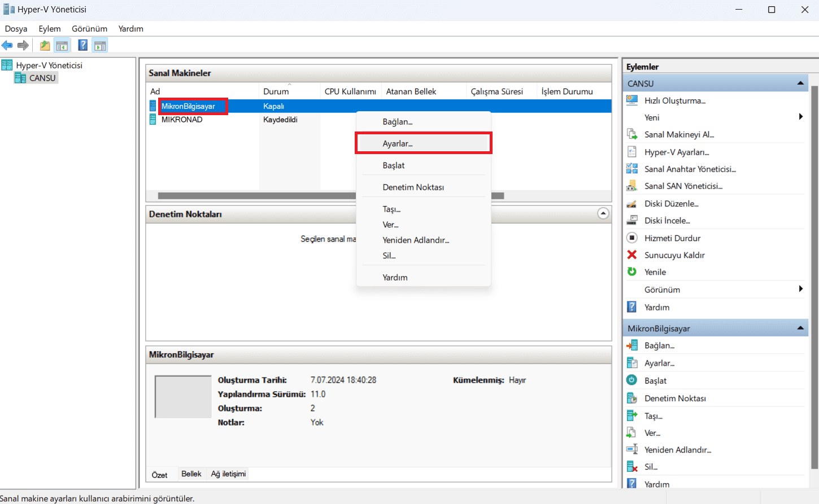This screenshot has height=504, width=819.
Task: Click the Denetim Noktası icon in Actions pane
Action: click(x=632, y=398)
